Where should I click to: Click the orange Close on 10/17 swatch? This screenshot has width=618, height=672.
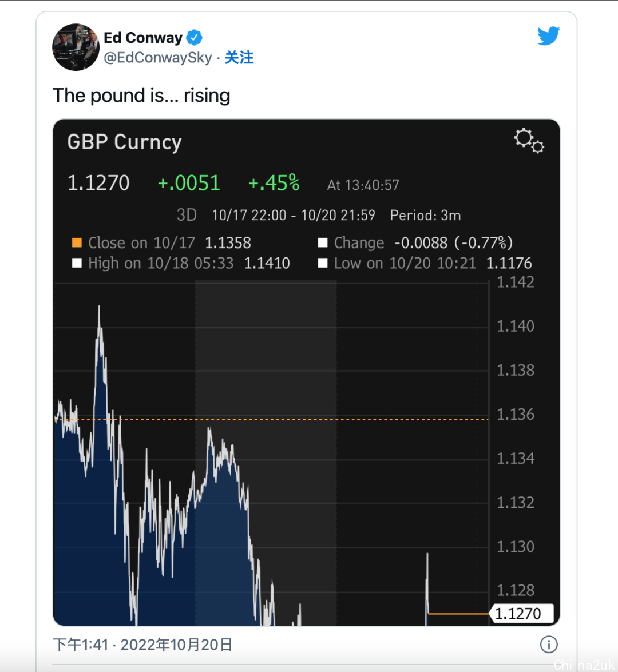coord(77,243)
